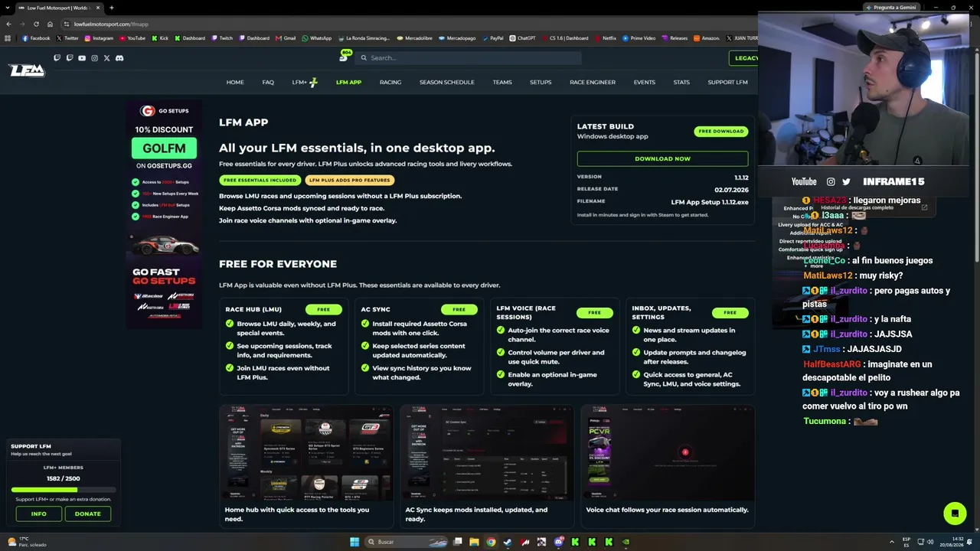Screen dimensions: 980x551
Task: Open the LFM YouTube icon in the header
Action: pos(82,58)
